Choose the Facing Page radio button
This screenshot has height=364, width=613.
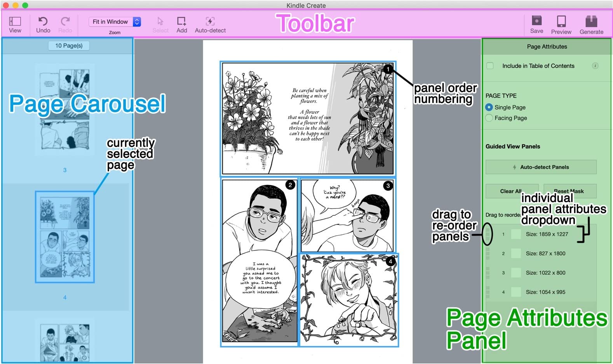point(489,118)
